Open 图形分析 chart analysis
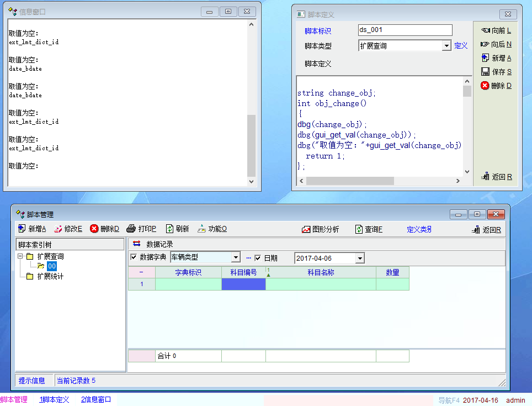The image size is (532, 406). click(x=306, y=230)
